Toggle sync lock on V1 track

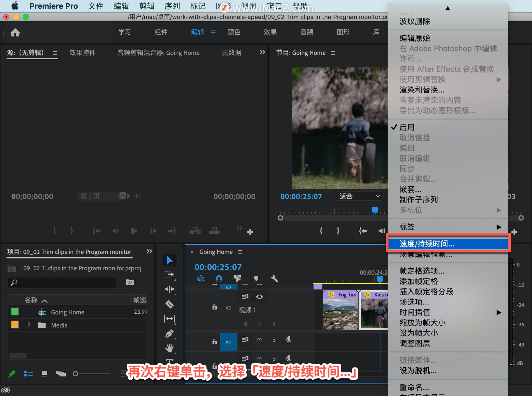click(x=245, y=296)
